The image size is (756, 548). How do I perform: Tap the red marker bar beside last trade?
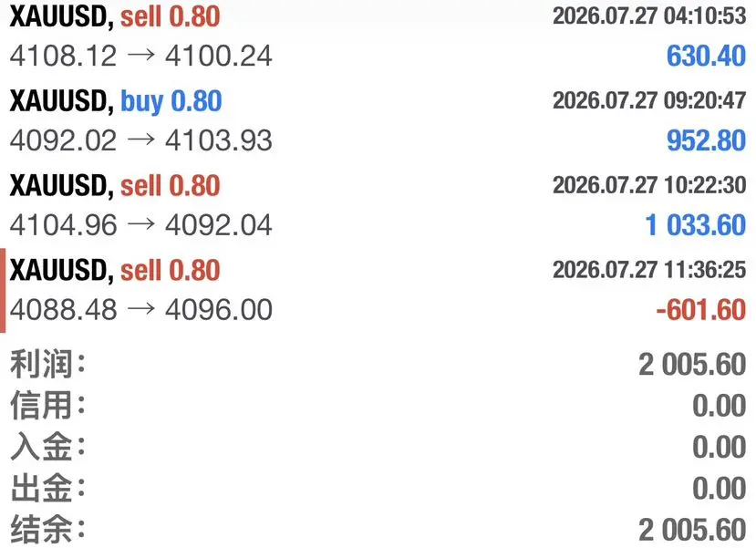pyautogui.click(x=3, y=291)
